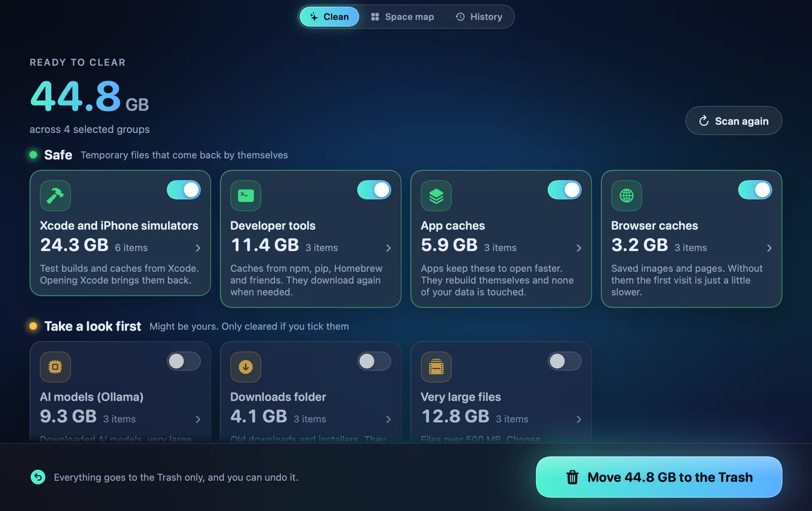Viewport: 812px width, 511px height.
Task: Switch off Browser caches toggle
Action: (x=755, y=190)
